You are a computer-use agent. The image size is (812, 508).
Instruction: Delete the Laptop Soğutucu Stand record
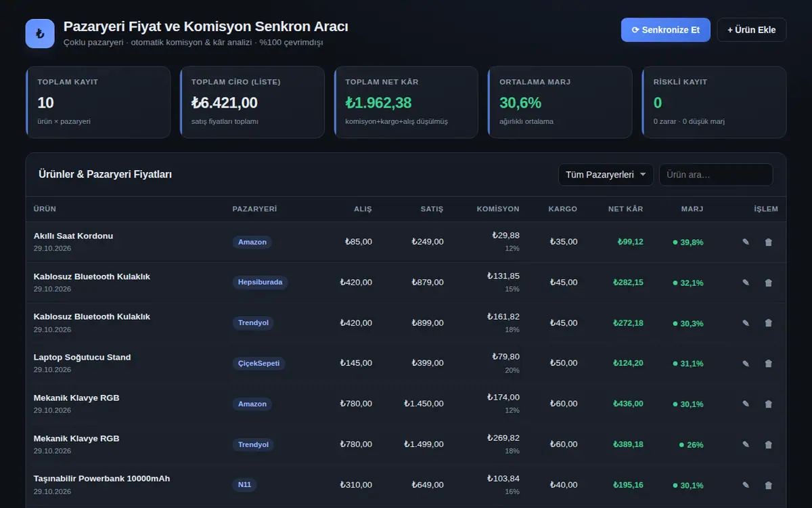768,363
